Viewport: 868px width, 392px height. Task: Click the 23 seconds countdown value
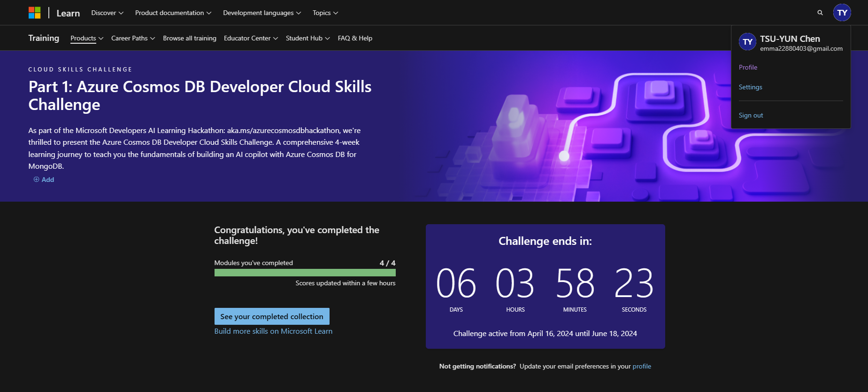[634, 283]
